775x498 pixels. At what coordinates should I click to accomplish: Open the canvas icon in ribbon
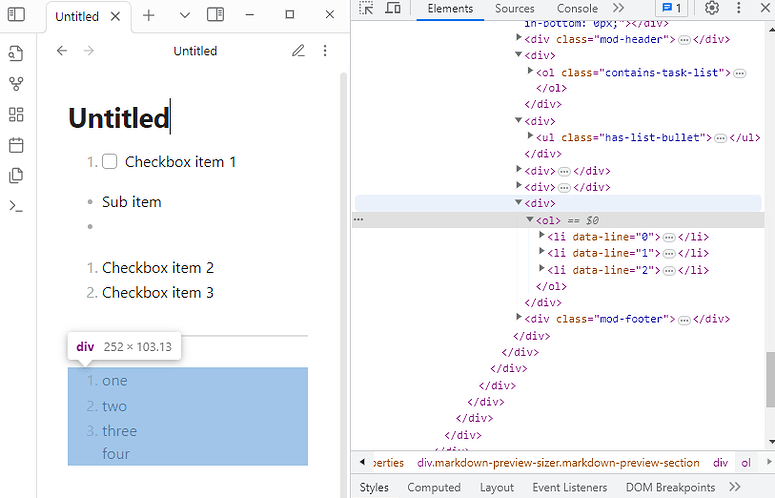pos(16,115)
